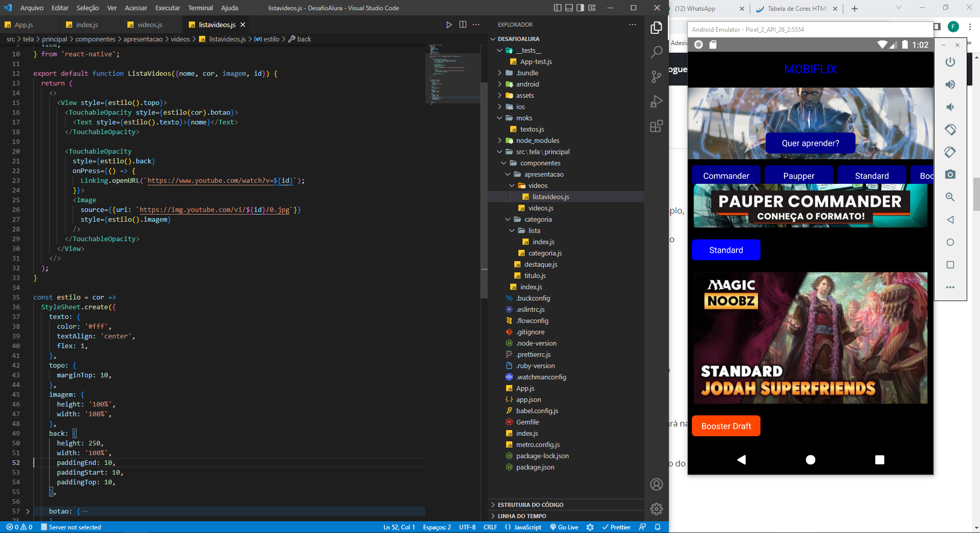This screenshot has width=980, height=533.
Task: Open the Terminal menu
Action: 200,8
